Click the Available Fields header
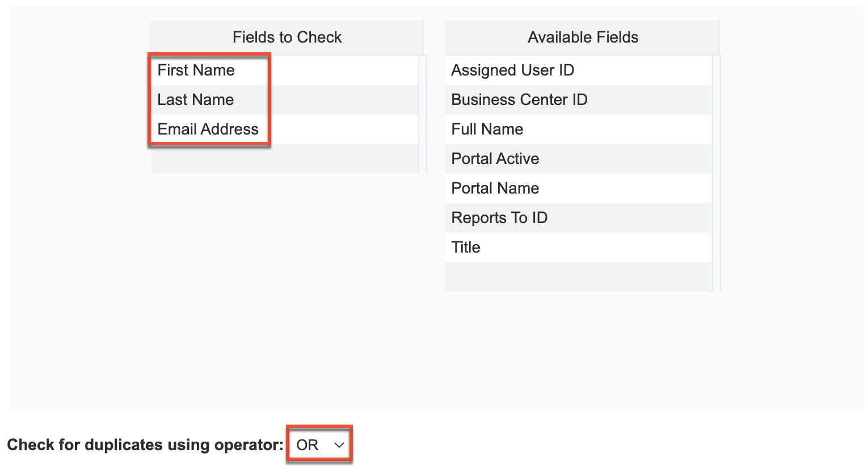This screenshot has height=470, width=868. [x=583, y=37]
